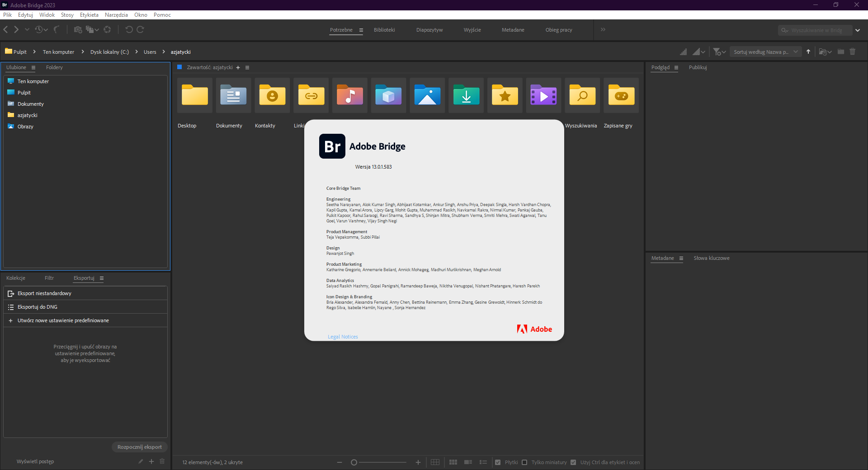Viewport: 868px width, 470px height.
Task: Switch to thumbnails view icon
Action: point(453,462)
